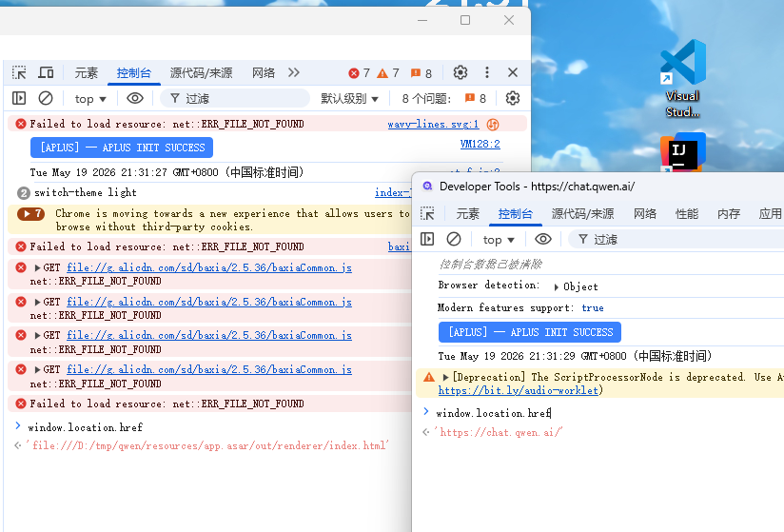Open DevTools settings gear next to issue counts
784x532 pixels.
(x=460, y=72)
